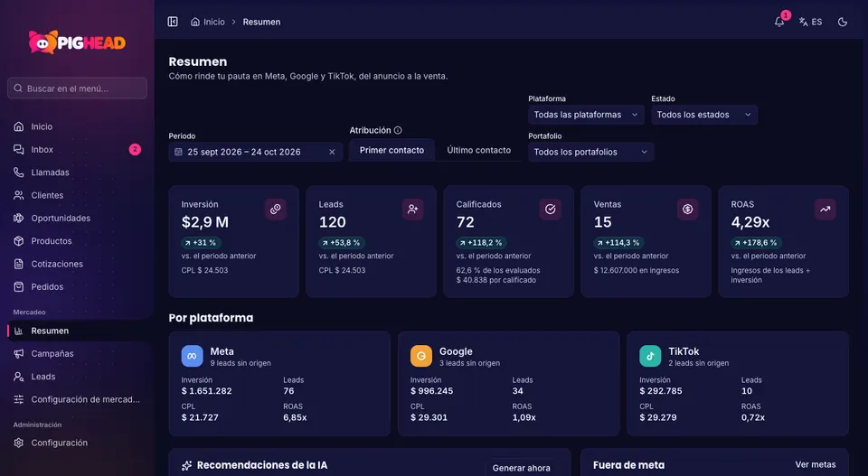868x476 pixels.
Task: Click the Google platform icon
Action: [x=421, y=356]
